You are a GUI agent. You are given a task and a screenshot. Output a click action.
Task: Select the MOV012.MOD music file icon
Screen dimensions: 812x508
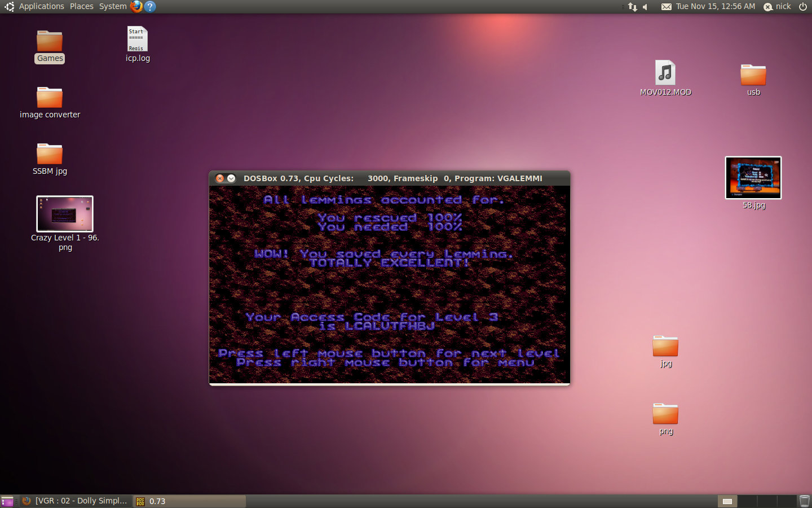[665, 73]
